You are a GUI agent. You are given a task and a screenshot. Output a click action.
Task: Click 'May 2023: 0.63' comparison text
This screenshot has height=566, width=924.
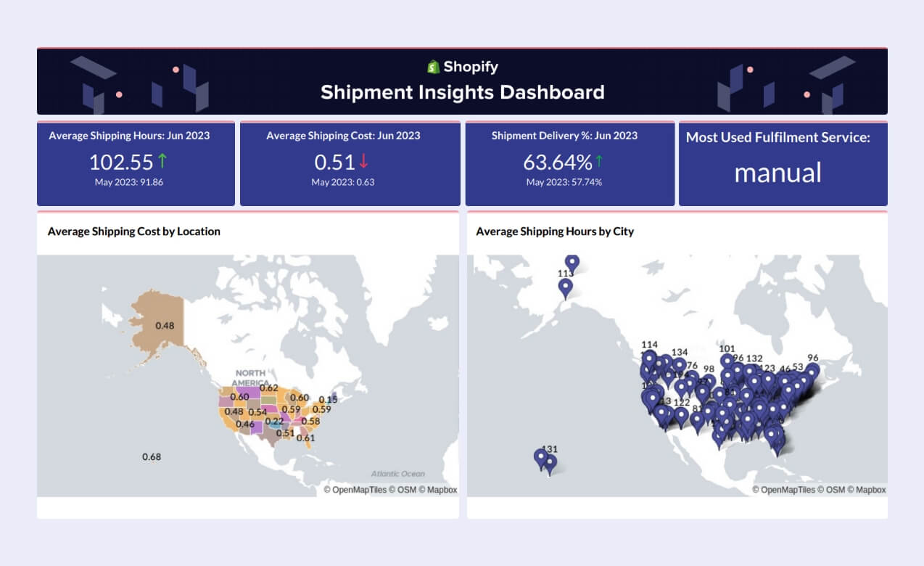pyautogui.click(x=343, y=182)
